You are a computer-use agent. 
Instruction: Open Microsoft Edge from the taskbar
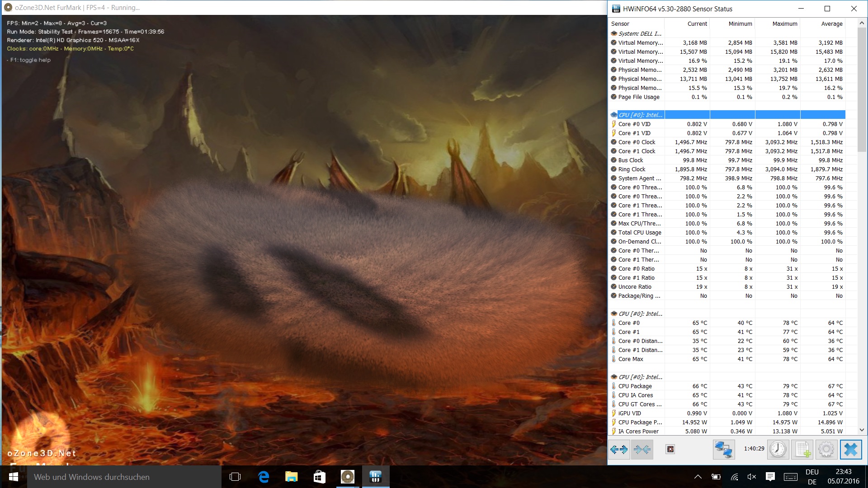tap(264, 477)
